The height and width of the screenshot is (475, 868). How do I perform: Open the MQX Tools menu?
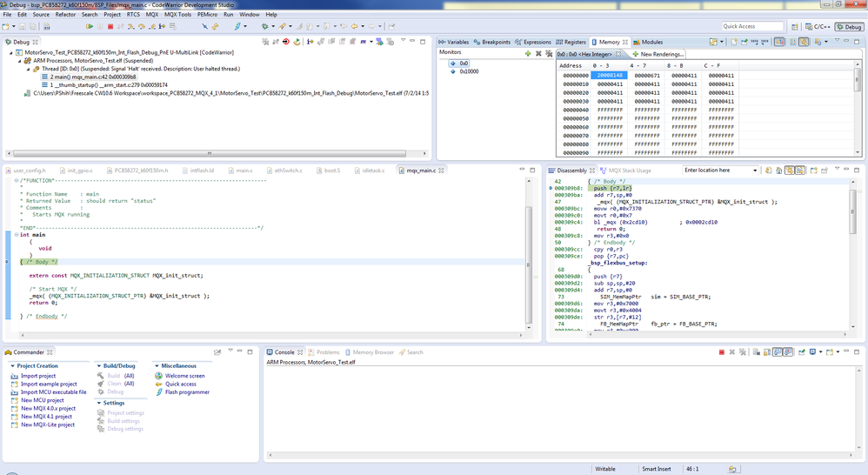(177, 15)
